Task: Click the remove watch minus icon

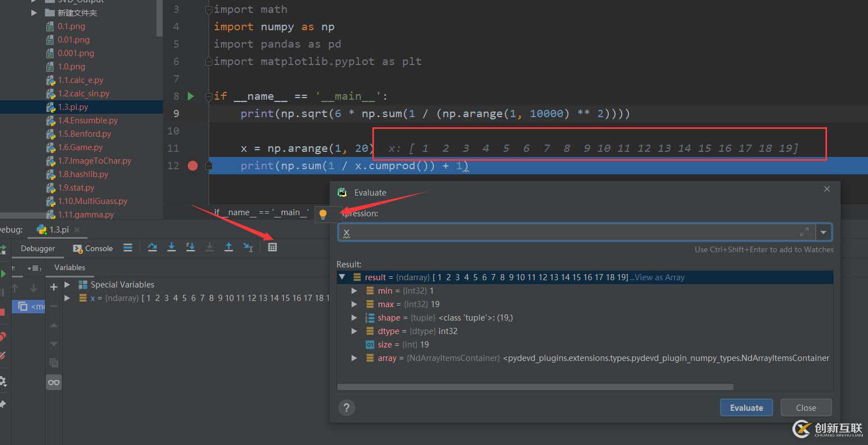Action: tap(54, 306)
